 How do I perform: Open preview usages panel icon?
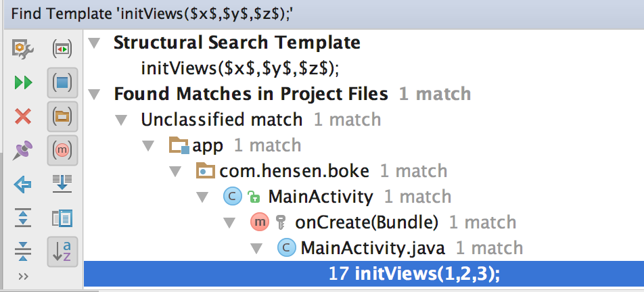pyautogui.click(x=62, y=218)
